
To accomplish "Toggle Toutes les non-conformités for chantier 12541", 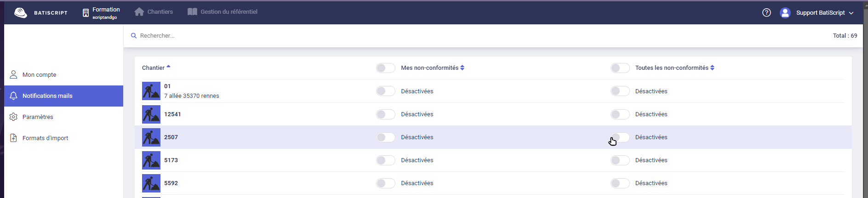I will click(620, 114).
